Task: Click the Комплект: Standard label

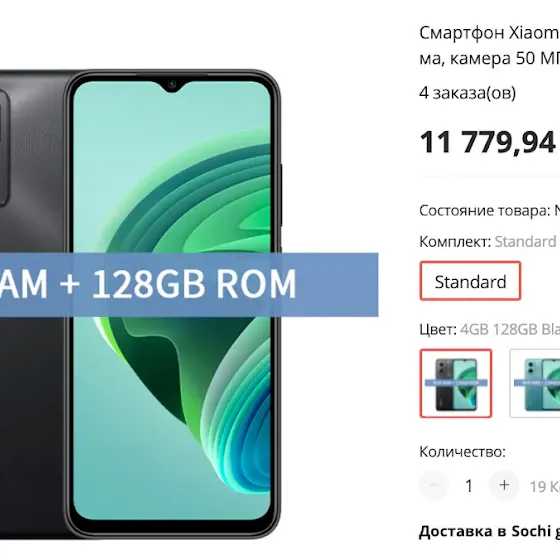Action: click(488, 242)
